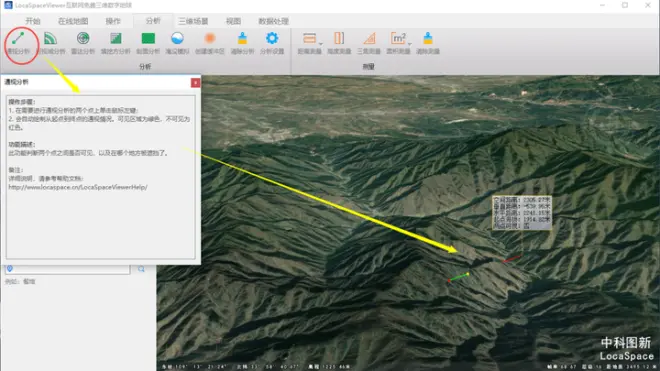660x371 pixels.
Task: Open the 剖面分析 profile analysis tool
Action: [x=148, y=43]
